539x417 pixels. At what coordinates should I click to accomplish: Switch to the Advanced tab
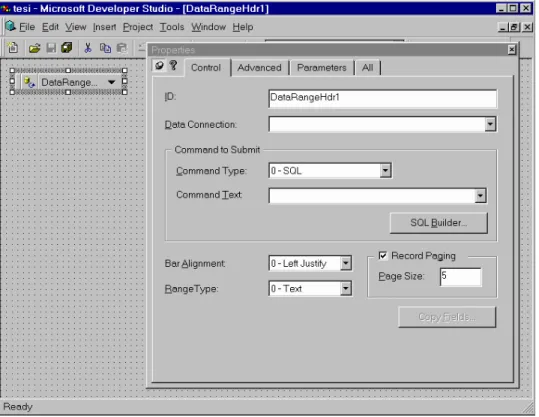(260, 68)
